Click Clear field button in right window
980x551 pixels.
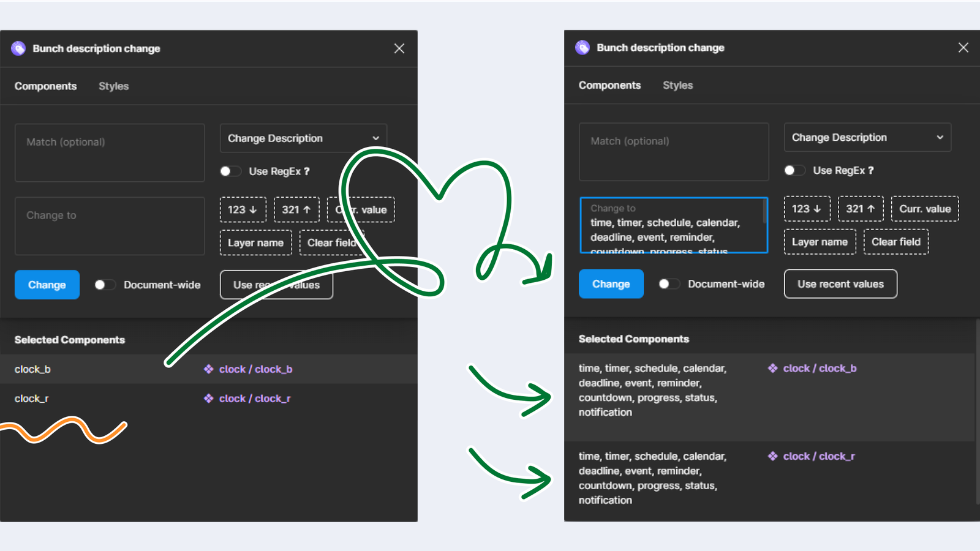[896, 242]
